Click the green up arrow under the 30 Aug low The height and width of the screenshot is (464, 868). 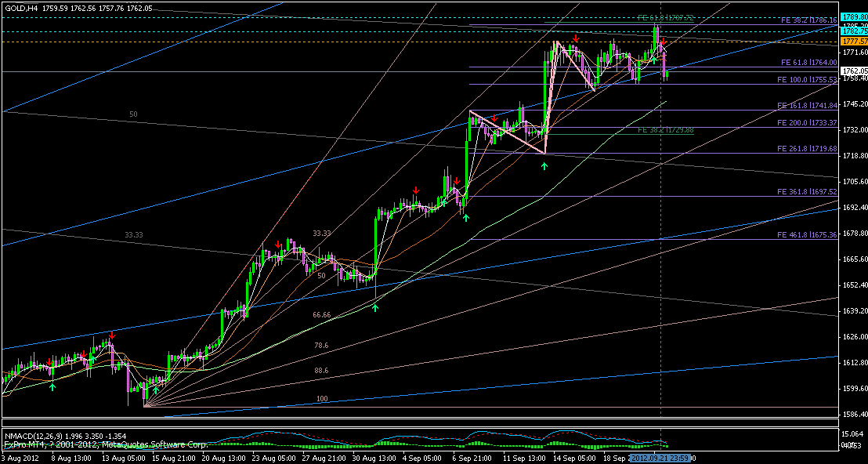[375, 308]
